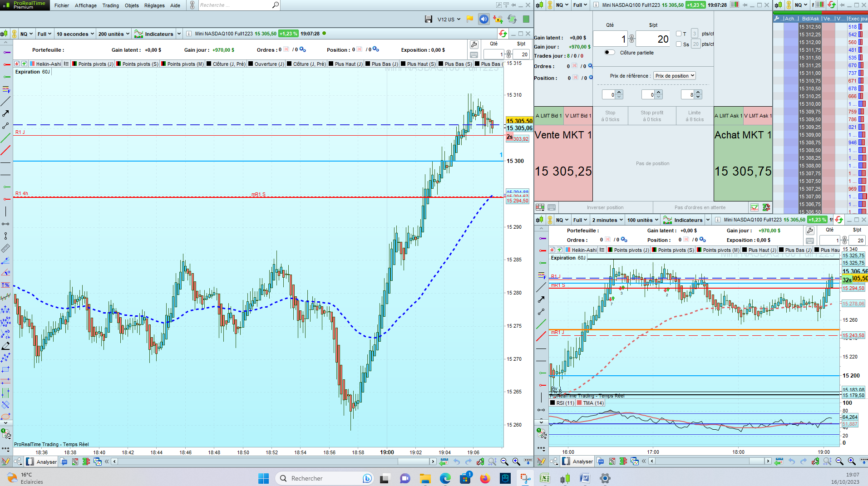
Task: Select the ruler measurement drawing tool
Action: point(5,248)
